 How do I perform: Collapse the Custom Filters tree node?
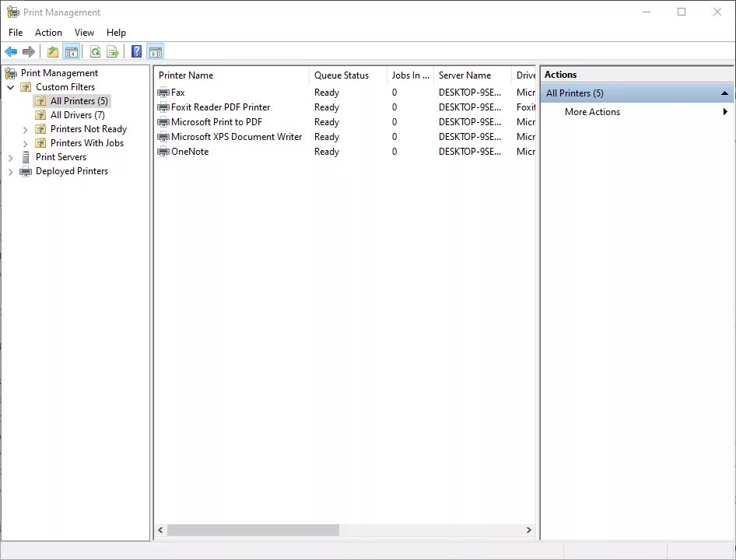(x=11, y=87)
